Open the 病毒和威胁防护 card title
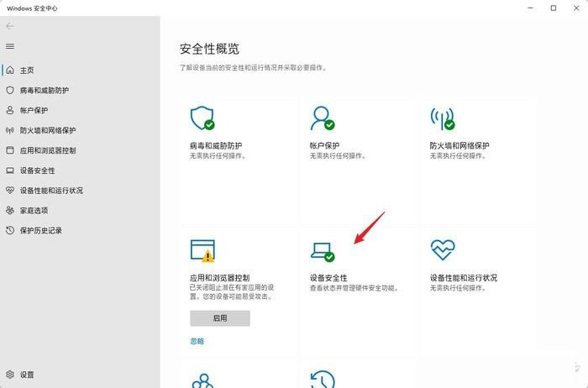Image resolution: width=588 pixels, height=388 pixels. tap(216, 145)
